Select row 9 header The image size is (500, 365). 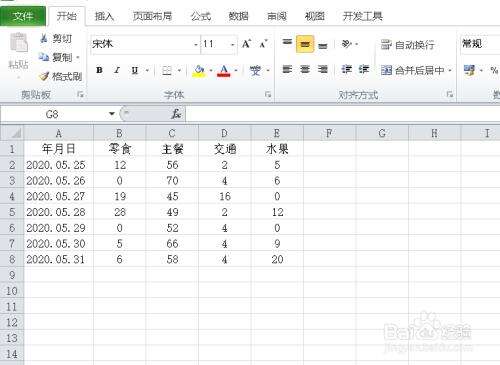coord(12,275)
